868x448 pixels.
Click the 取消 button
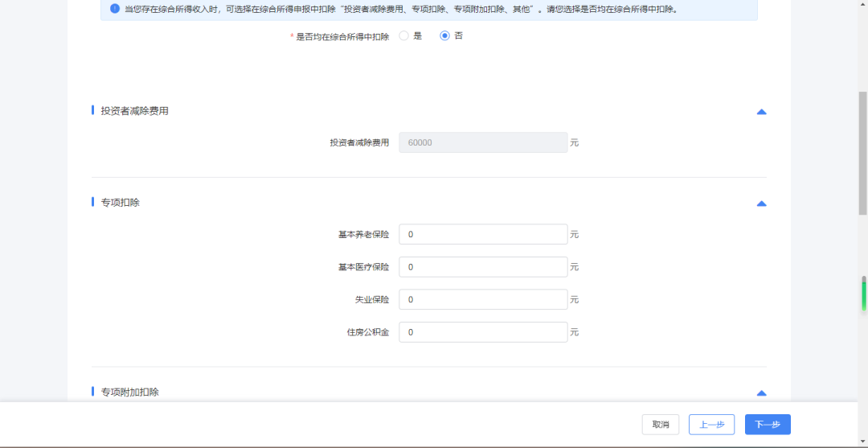tap(661, 425)
